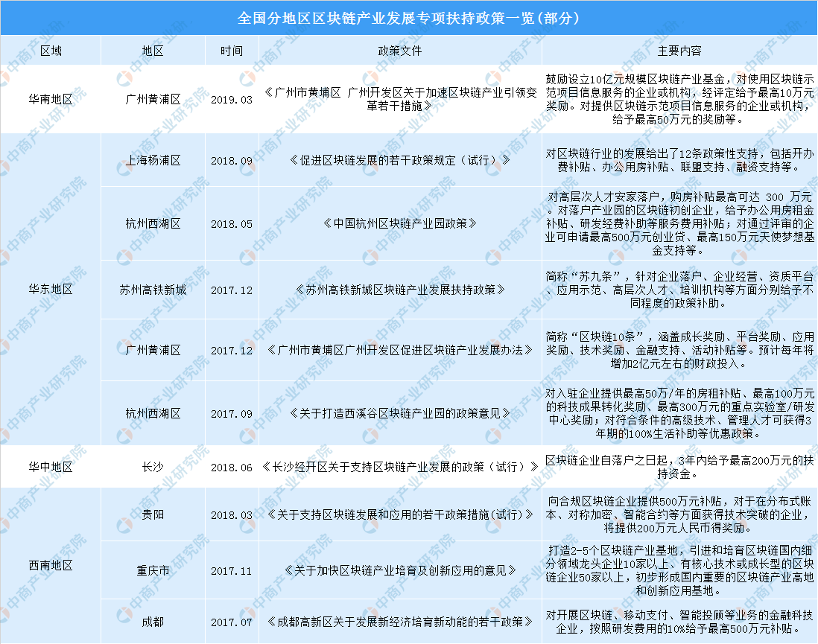Click the 重庆市 area cell
This screenshot has width=818, height=644.
(152, 571)
